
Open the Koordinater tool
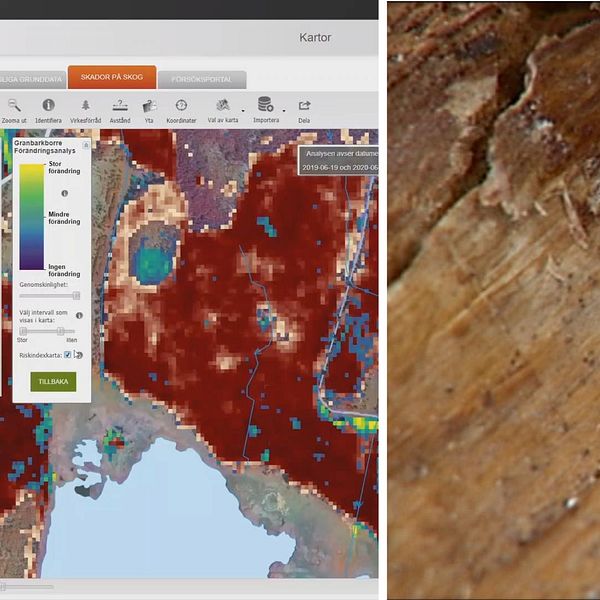tap(181, 111)
